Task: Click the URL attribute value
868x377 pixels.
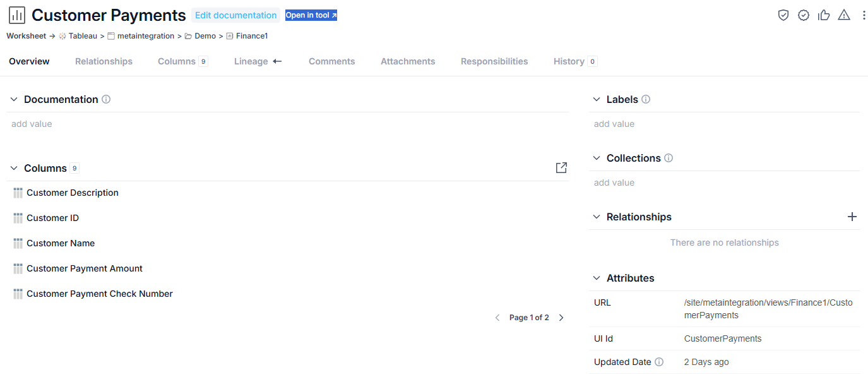Action: coord(768,309)
